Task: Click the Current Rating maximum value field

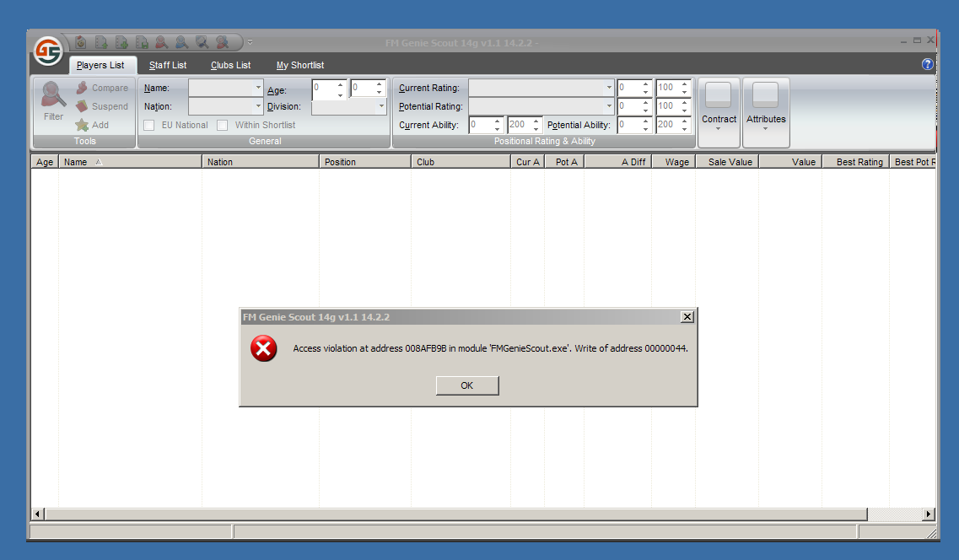Action: click(673, 88)
